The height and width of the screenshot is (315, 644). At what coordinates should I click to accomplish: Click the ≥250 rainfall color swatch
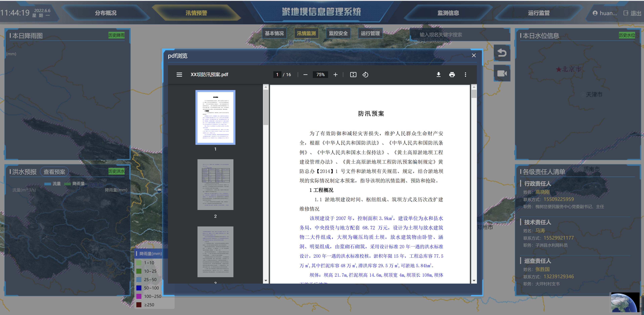tap(139, 305)
